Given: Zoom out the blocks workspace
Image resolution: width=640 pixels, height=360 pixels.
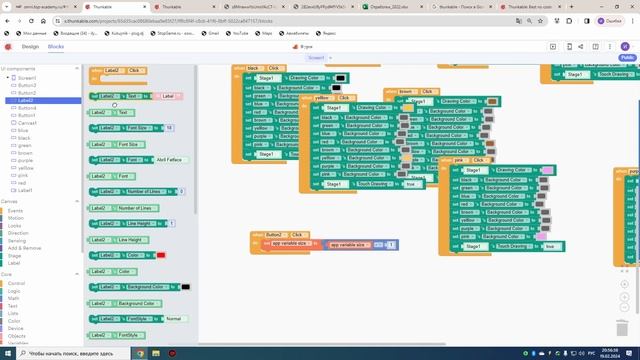Looking at the screenshot, I should (x=624, y=307).
